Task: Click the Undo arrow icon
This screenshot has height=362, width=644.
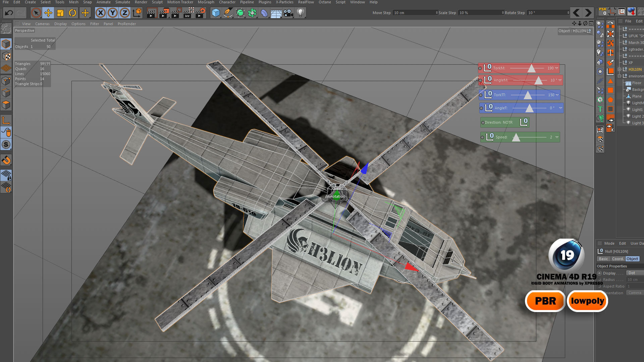Action: pyautogui.click(x=9, y=13)
